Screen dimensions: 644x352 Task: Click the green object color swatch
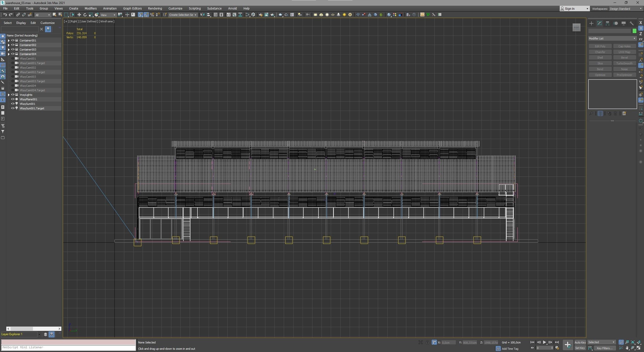(x=634, y=31)
